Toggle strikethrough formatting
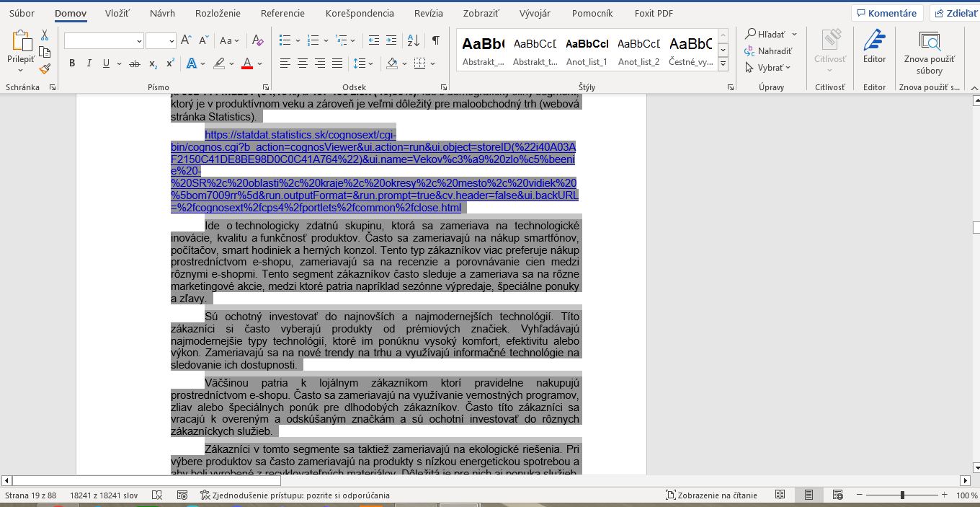980x507 pixels. [x=134, y=63]
